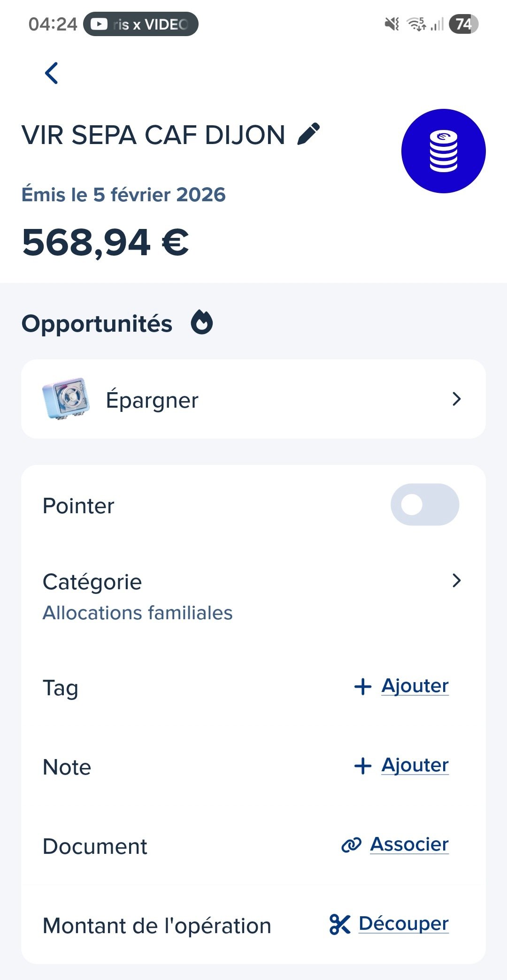Tap the plus icon for Note

point(363,766)
